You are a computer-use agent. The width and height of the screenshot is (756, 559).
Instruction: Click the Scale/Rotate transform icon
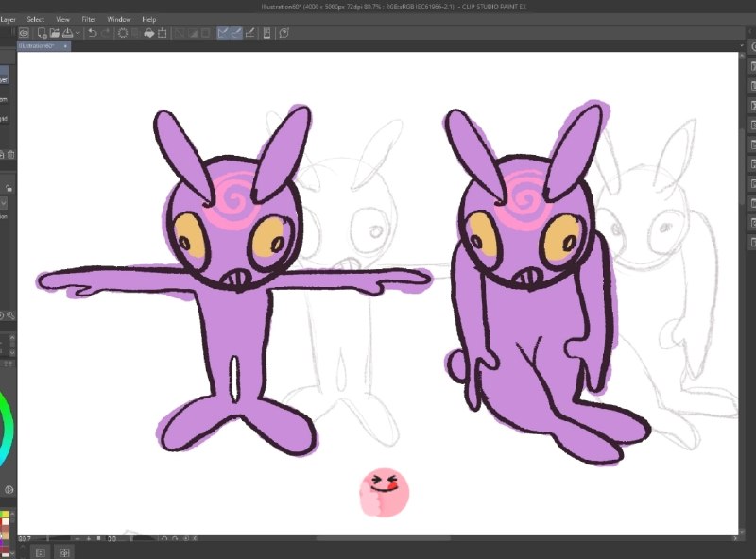click(x=163, y=33)
